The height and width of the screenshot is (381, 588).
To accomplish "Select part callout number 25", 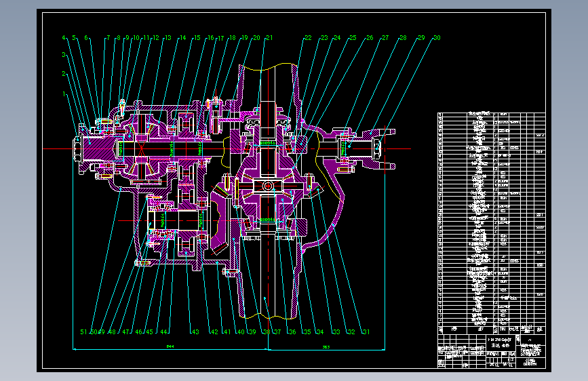I will point(353,38).
